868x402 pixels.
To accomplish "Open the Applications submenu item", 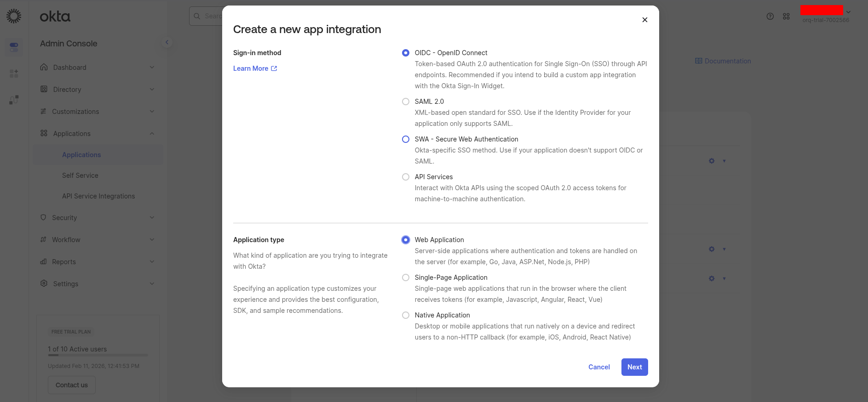I will (x=98, y=155).
